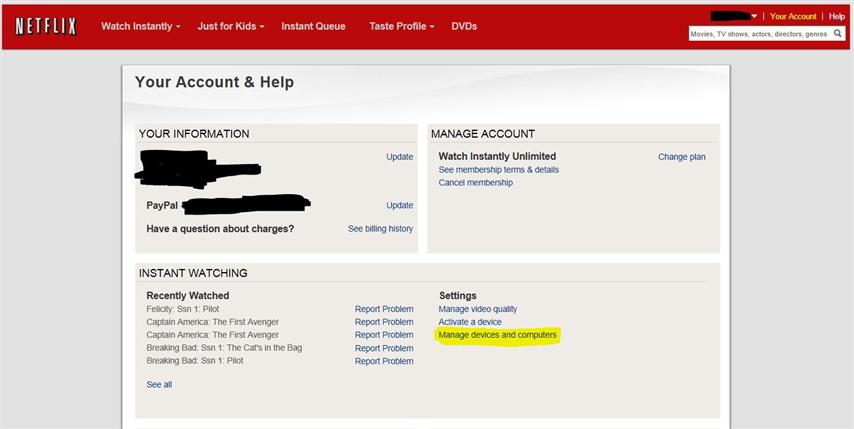
Task: Go to Instant Queue
Action: point(313,26)
